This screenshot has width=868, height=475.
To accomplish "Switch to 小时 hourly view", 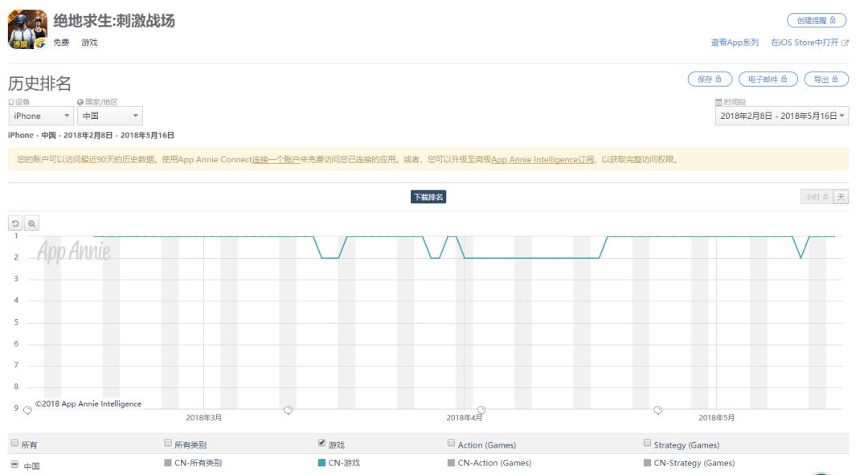I will 817,197.
